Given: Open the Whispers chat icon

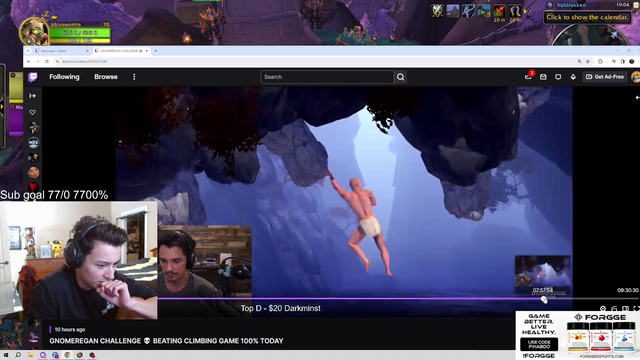Looking at the screenshot, I should click(x=558, y=77).
